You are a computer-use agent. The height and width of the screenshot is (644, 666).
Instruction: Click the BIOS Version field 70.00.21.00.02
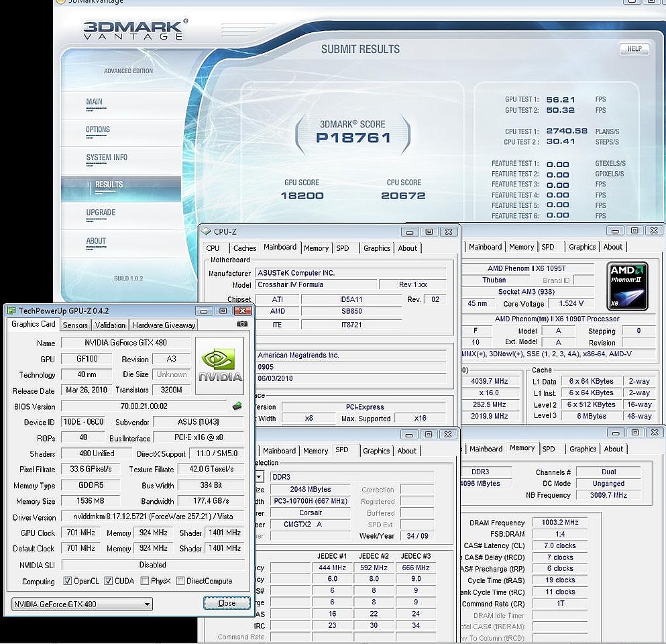144,406
